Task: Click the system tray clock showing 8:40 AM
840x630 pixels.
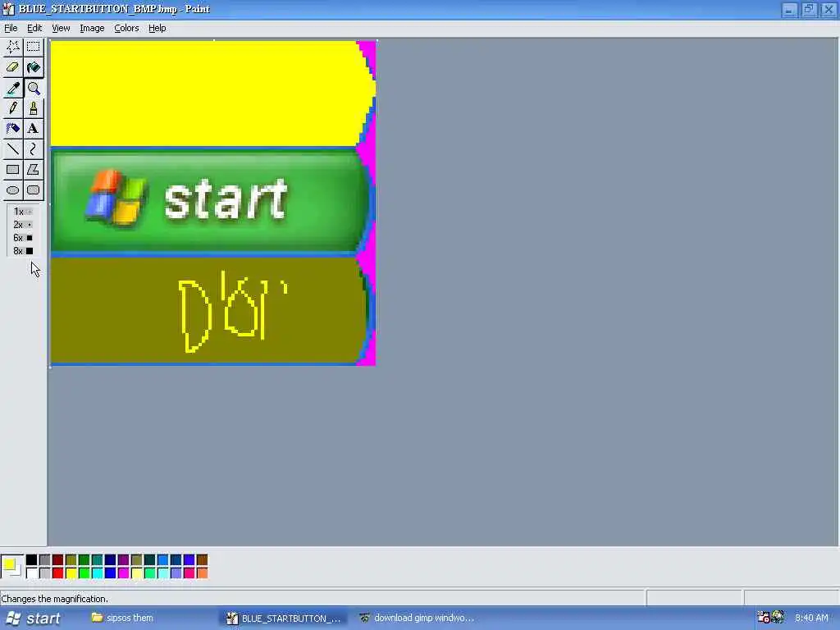Action: coord(811,618)
